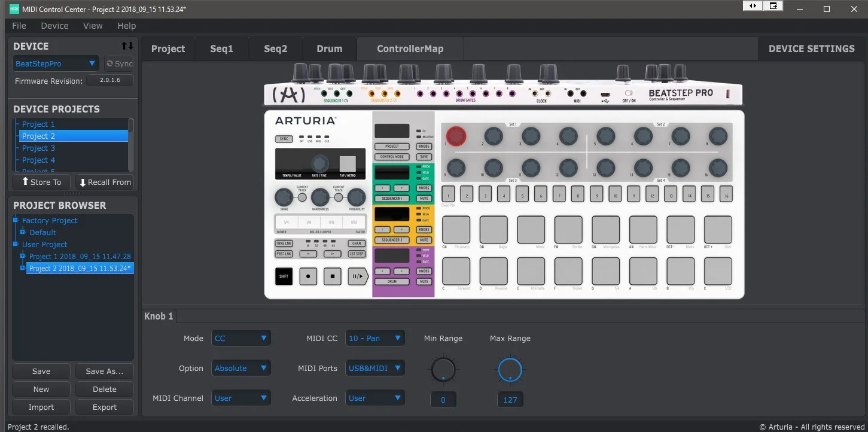Toggle the SYNC button on the device

tap(284, 139)
